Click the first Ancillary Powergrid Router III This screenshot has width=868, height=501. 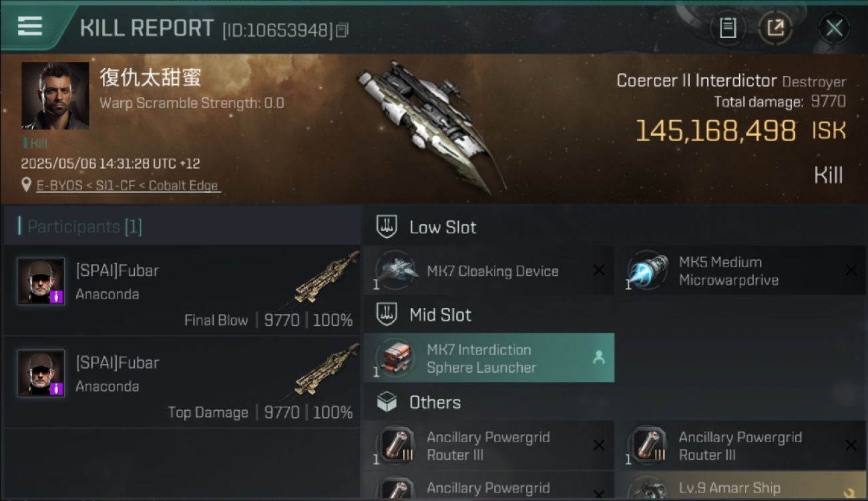point(489,446)
